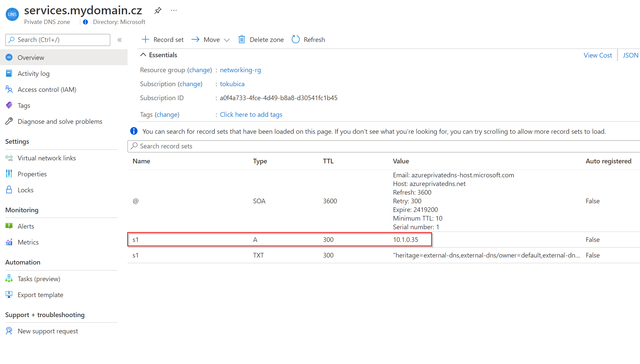Collapse the sidebar with double chevron
This screenshot has width=640, height=364.
point(120,40)
